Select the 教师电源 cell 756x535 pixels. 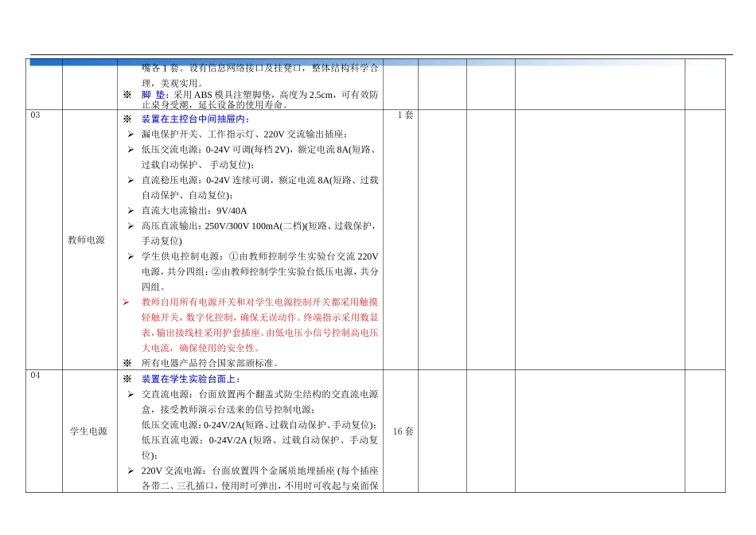click(x=90, y=240)
